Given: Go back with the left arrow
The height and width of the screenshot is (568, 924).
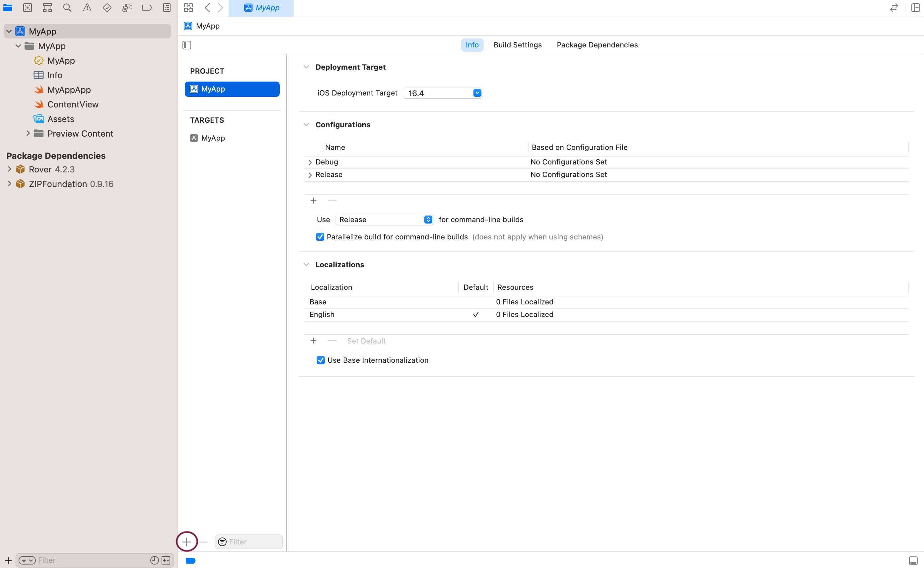Looking at the screenshot, I should click(x=207, y=8).
